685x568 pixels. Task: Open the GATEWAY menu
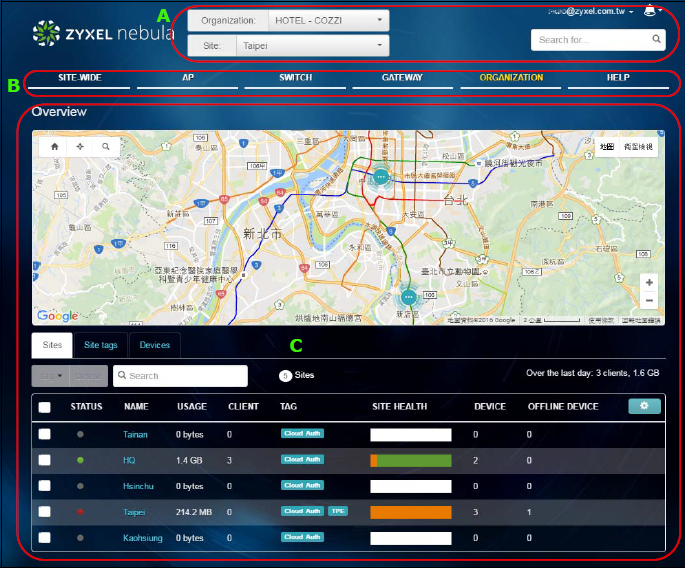coord(402,78)
